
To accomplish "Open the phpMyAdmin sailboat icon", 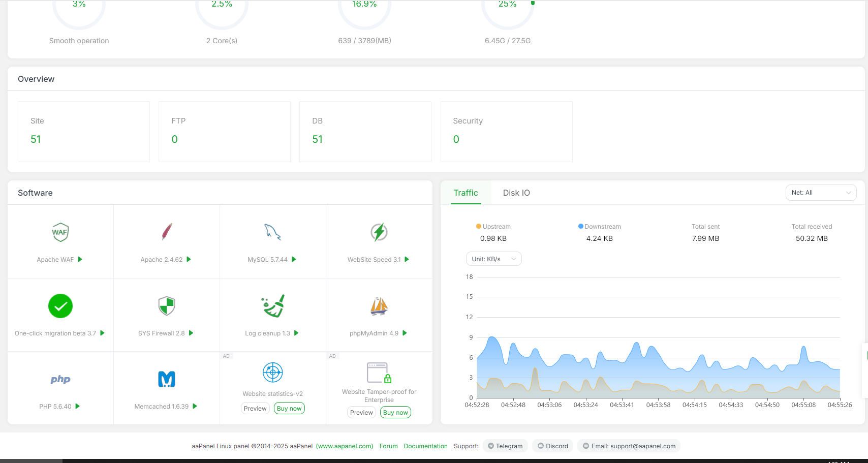I will pyautogui.click(x=379, y=306).
